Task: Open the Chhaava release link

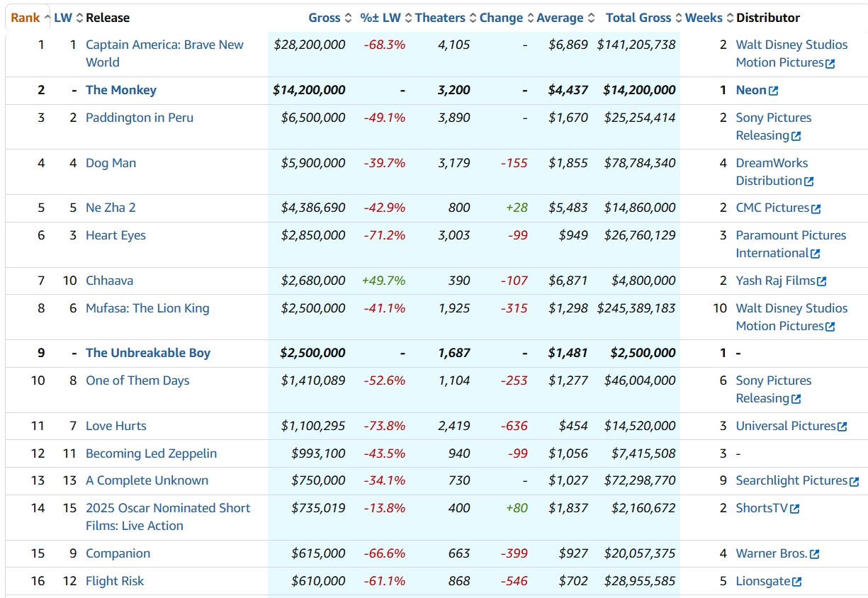Action: point(109,281)
